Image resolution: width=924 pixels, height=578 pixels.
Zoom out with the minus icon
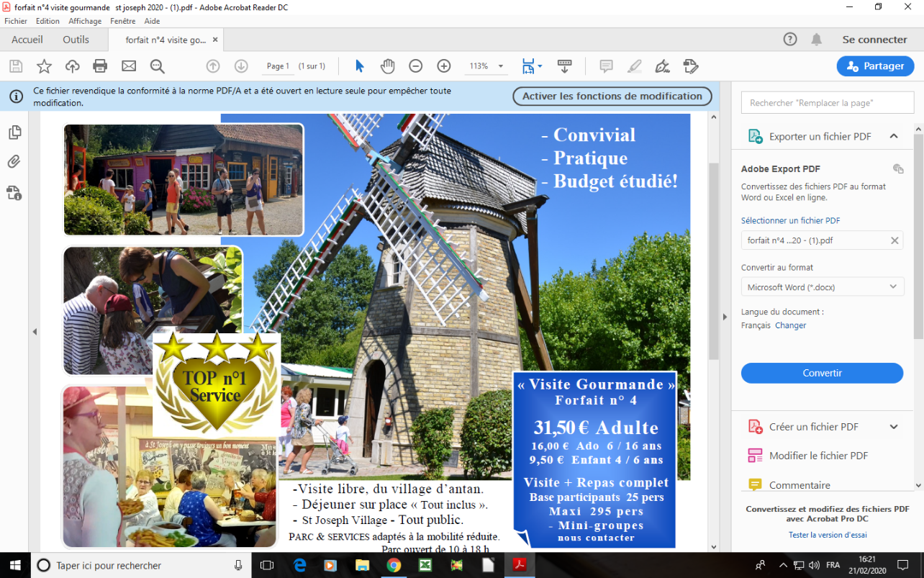(415, 66)
